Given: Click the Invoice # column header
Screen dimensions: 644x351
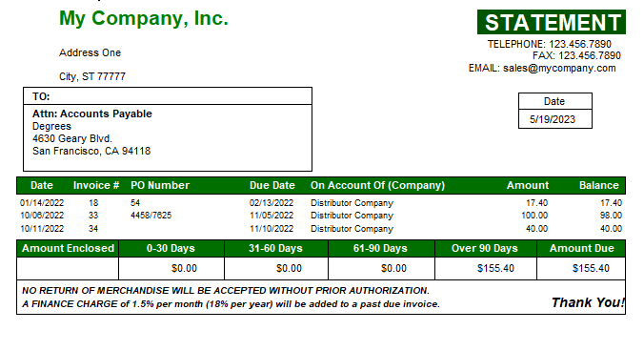Looking at the screenshot, I should click(x=96, y=185).
